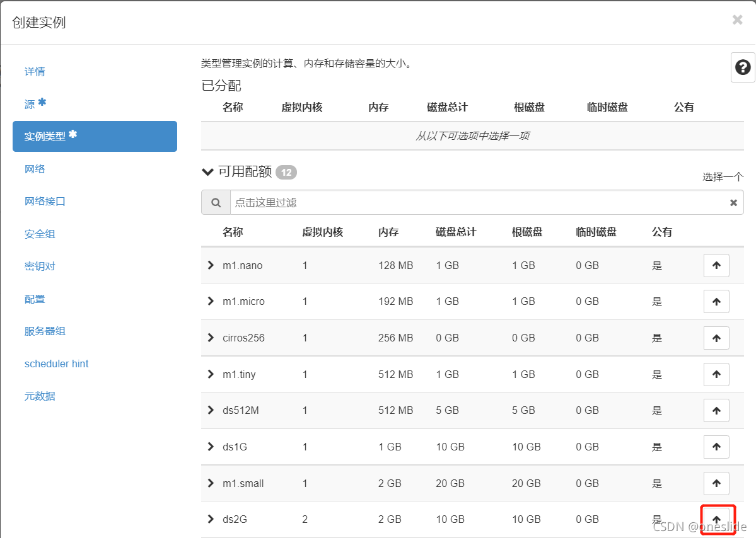
Task: Sort available list by 公有 column
Action: [662, 232]
